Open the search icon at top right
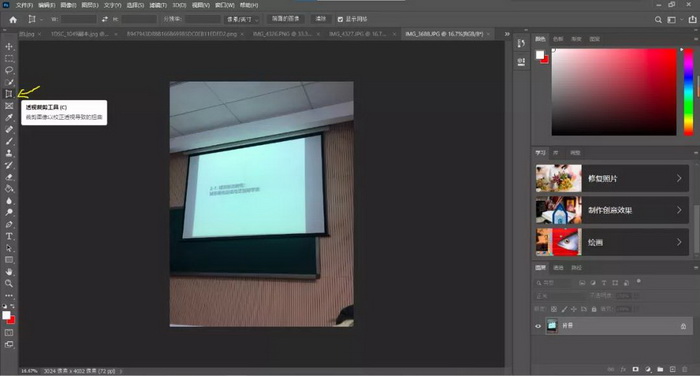The width and height of the screenshot is (700, 376). [658, 20]
